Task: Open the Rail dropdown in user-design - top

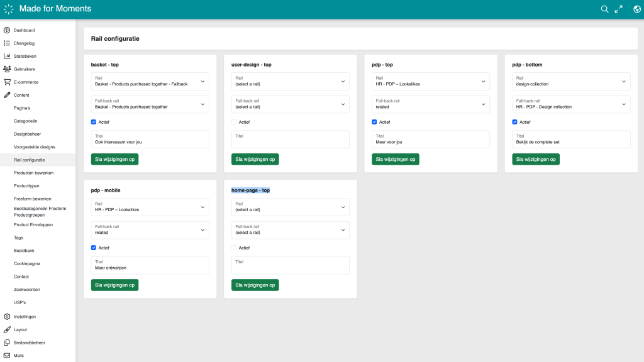Action: pyautogui.click(x=290, y=81)
